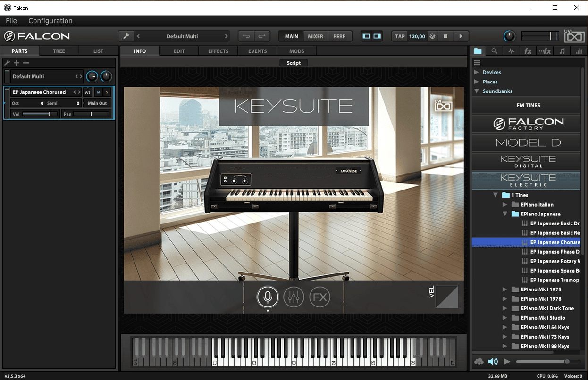Go to next multi with the right chevron
Viewport: 588px width, 380px height.
tap(227, 36)
